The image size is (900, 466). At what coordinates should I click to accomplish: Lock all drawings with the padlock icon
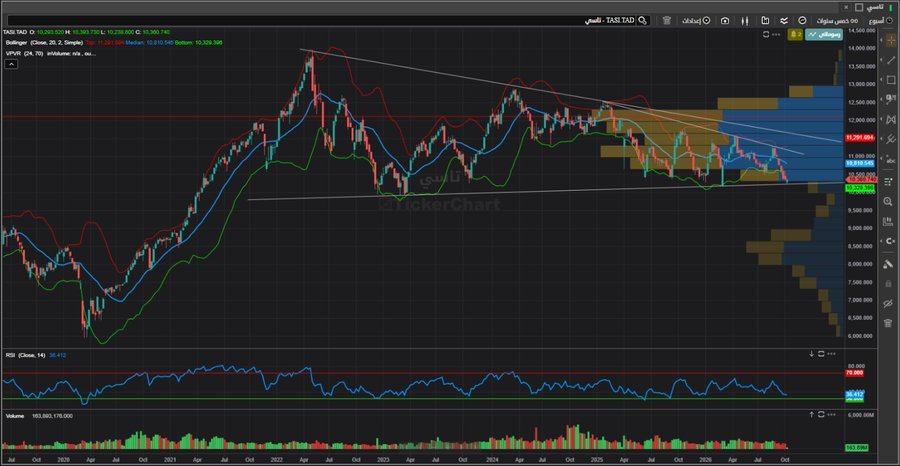point(889,283)
